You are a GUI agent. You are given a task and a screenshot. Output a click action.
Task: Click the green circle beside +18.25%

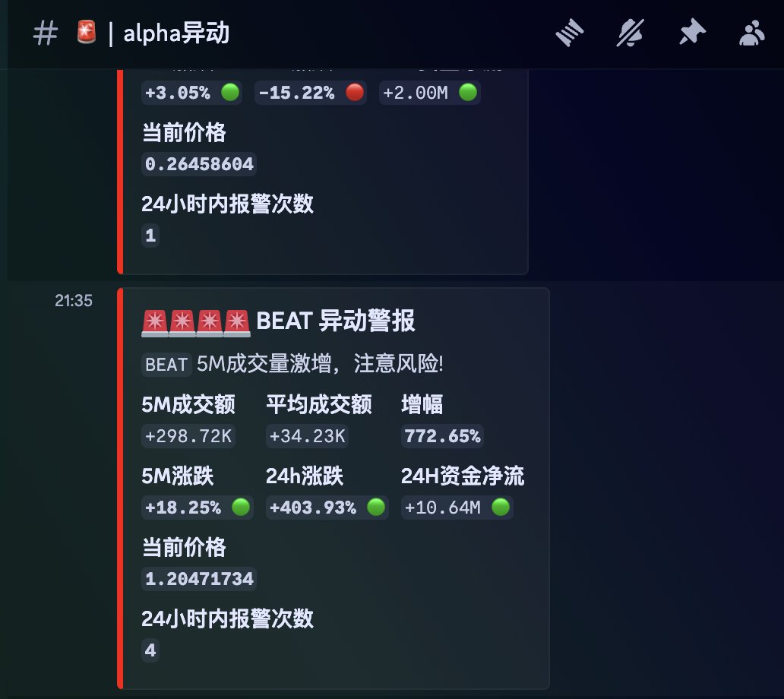coord(241,508)
